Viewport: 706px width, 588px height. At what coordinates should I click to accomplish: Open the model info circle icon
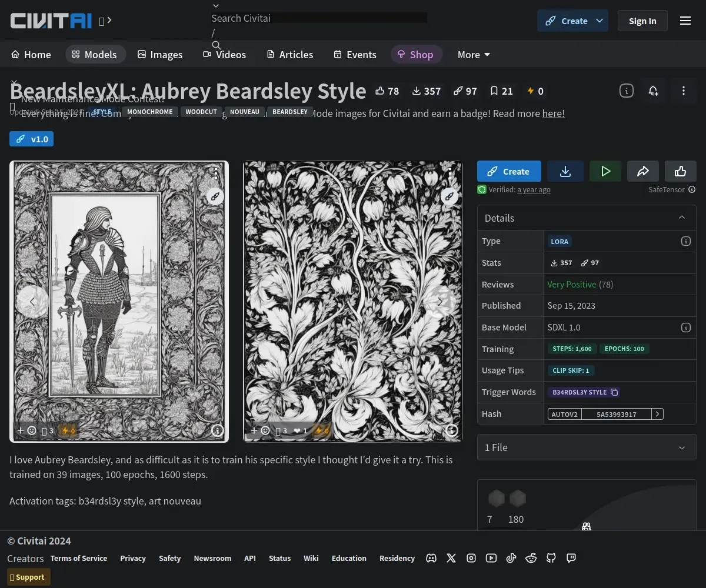coord(627,91)
